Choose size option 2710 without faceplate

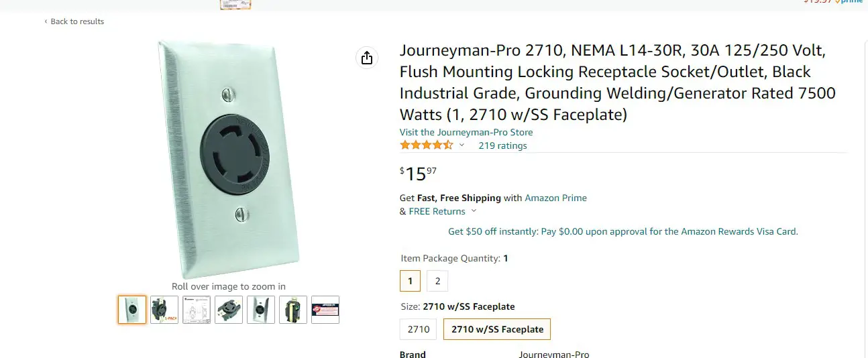click(419, 329)
